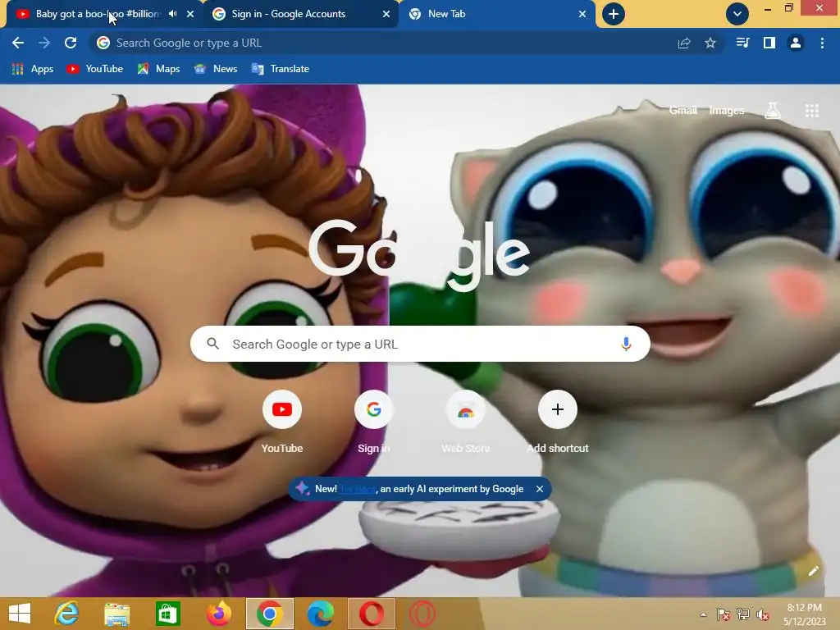Click the muted volume tray icon

762,614
